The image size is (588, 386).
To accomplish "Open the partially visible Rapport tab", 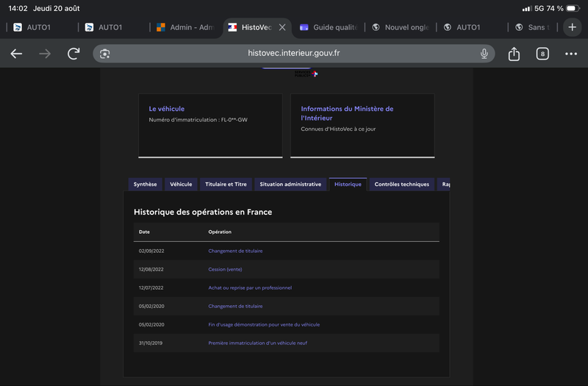I will [x=444, y=185].
